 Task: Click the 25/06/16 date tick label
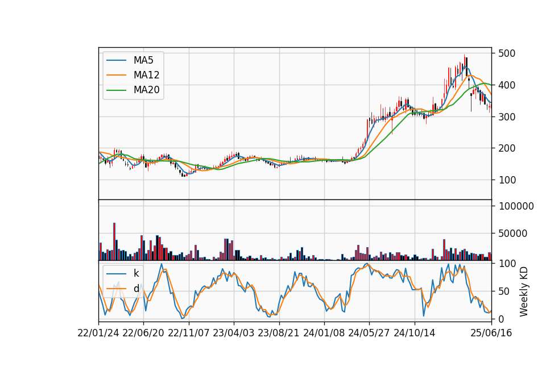click(491, 333)
